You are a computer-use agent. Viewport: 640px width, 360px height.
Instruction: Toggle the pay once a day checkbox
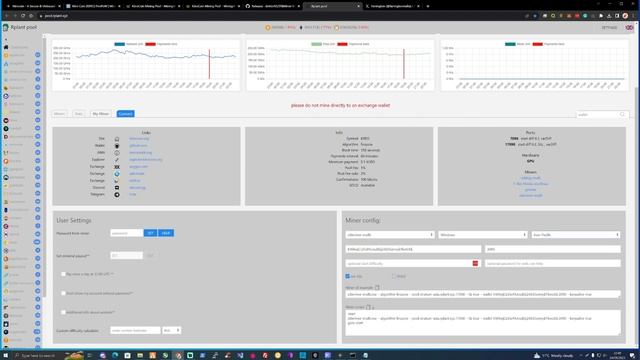pyautogui.click(x=63, y=274)
